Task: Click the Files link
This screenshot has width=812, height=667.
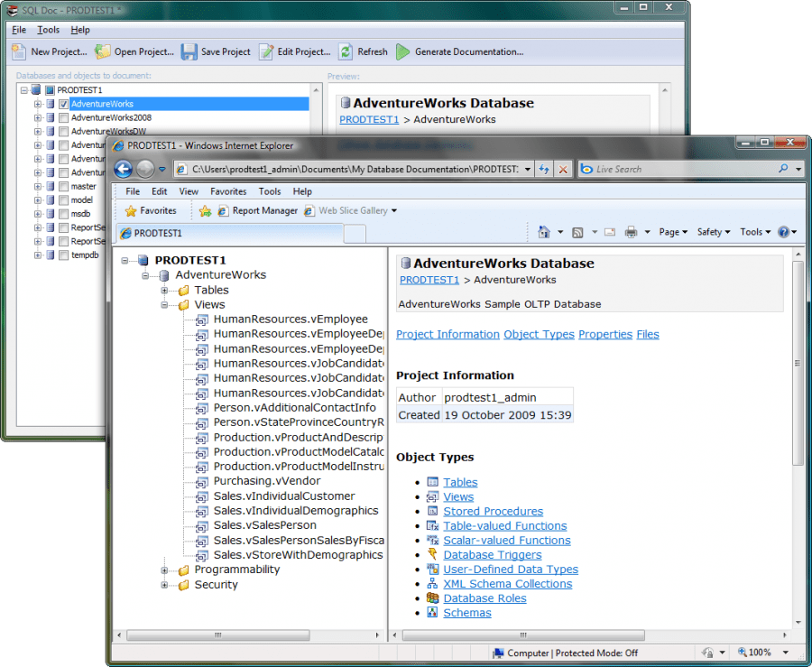Action: (648, 335)
